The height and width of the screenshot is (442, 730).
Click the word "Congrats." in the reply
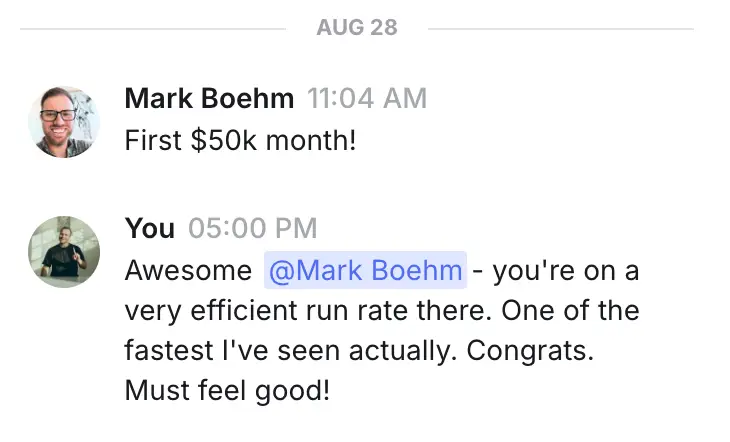click(530, 351)
